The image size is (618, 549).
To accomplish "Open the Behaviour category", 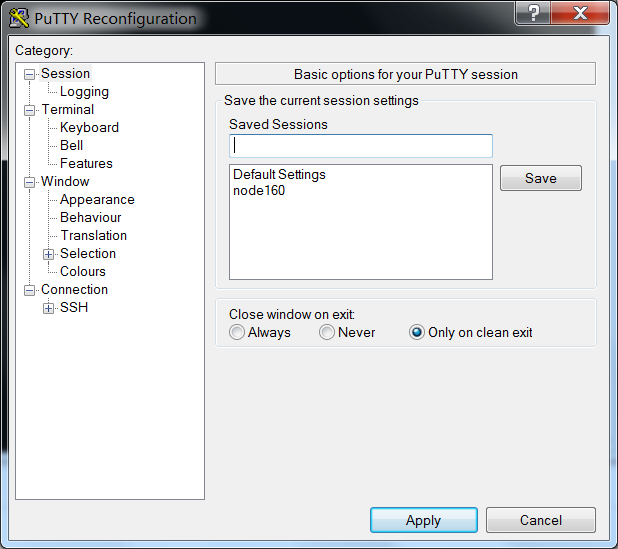I will click(x=90, y=217).
